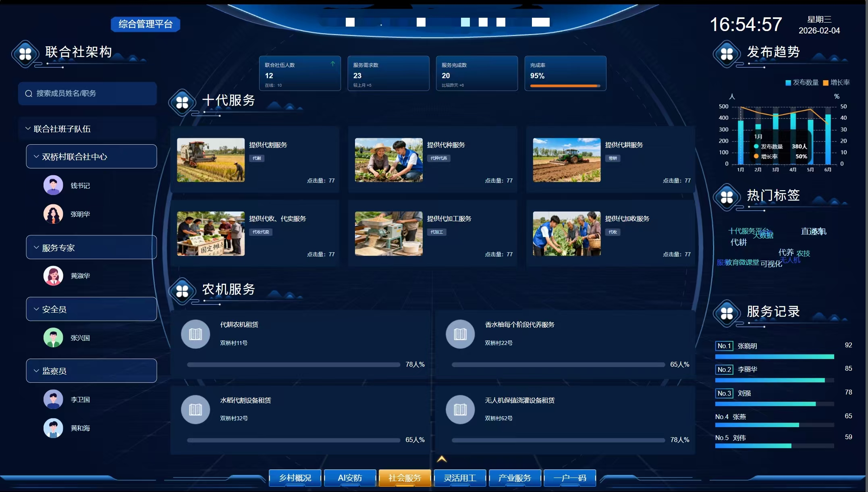Click the clover icon beside 十代服务

[182, 102]
